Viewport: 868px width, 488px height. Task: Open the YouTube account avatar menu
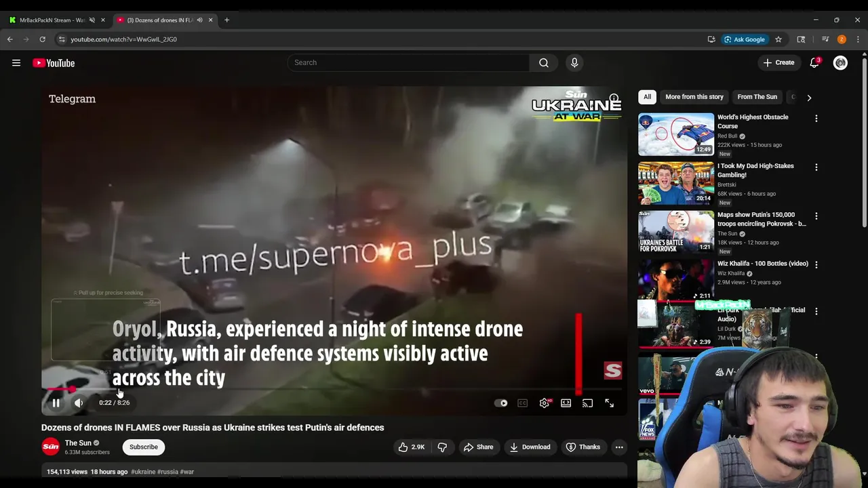pos(840,63)
